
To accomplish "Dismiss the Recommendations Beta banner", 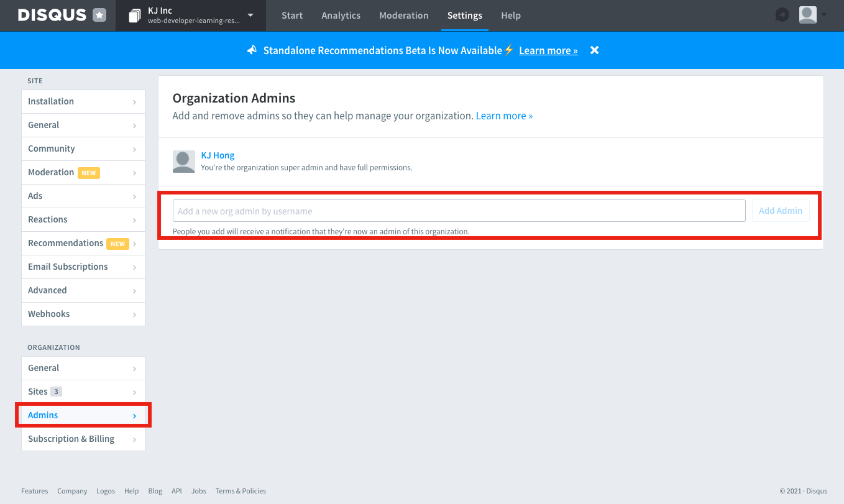I will tap(594, 50).
